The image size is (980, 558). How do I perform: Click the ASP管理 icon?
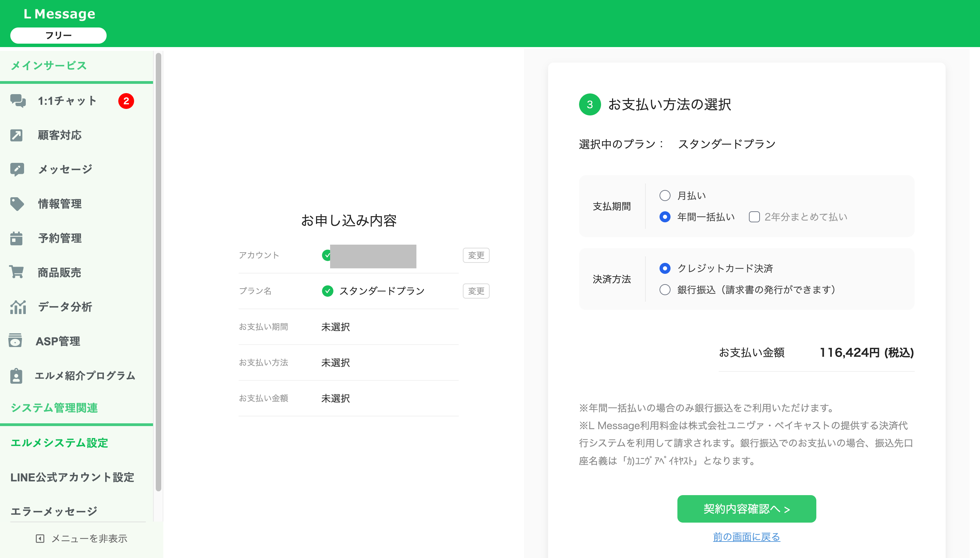pyautogui.click(x=15, y=340)
